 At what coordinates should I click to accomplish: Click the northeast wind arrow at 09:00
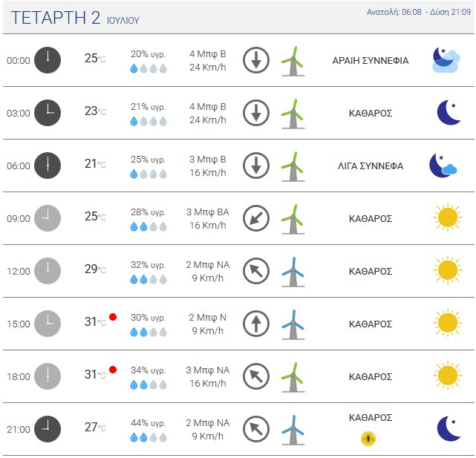click(x=256, y=218)
